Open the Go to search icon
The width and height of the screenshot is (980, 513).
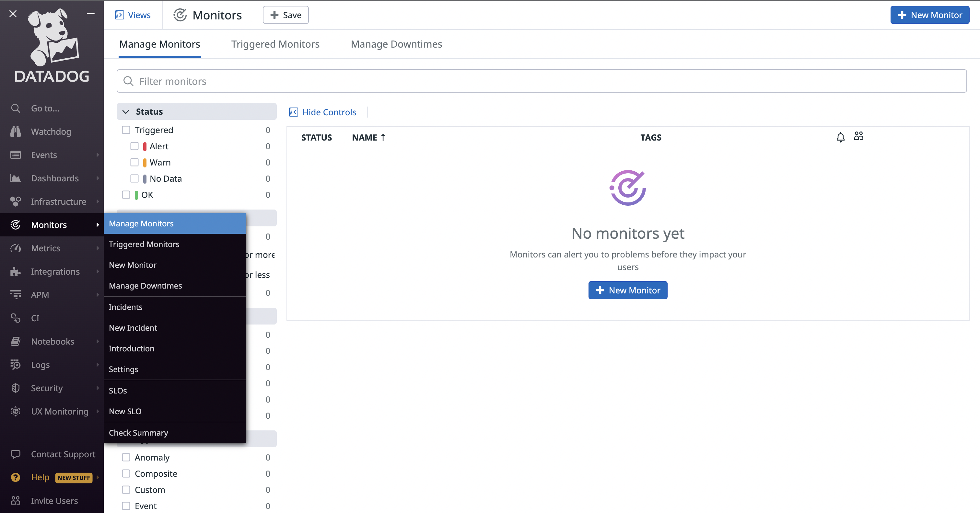click(x=15, y=108)
